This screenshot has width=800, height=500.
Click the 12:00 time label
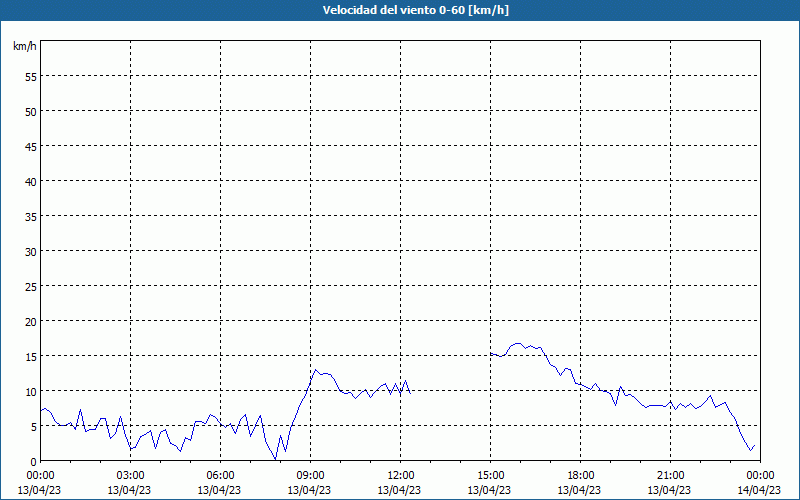[400, 476]
